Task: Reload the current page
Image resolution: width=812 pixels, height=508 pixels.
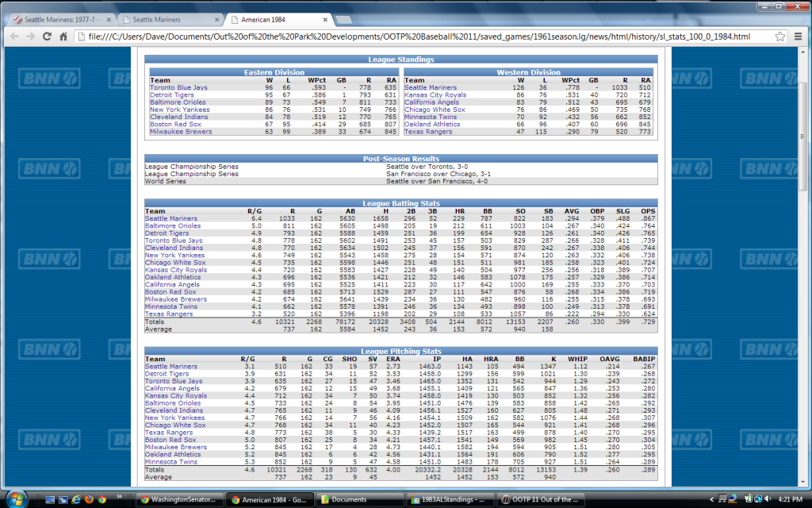Action: point(47,37)
